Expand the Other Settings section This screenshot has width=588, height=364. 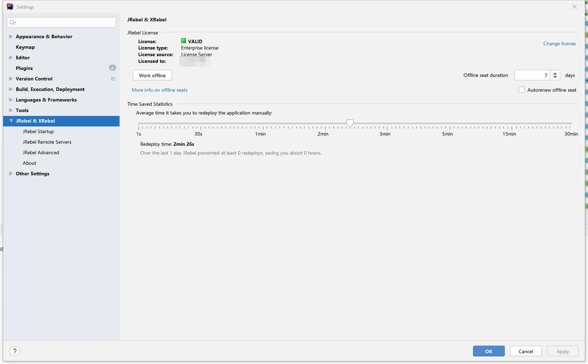[x=11, y=174]
